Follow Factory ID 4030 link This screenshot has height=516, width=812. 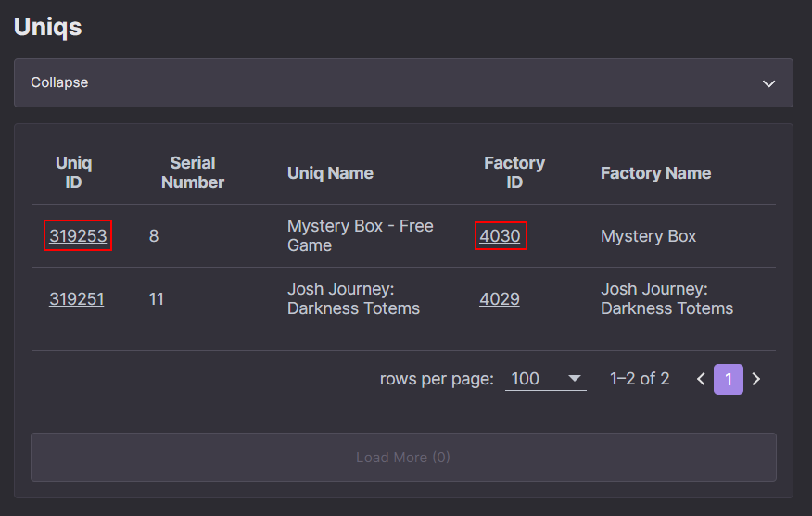pos(500,236)
